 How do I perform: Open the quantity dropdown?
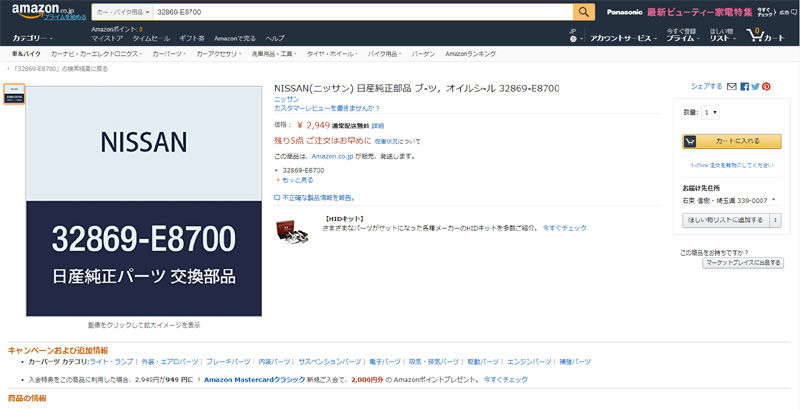[710, 112]
